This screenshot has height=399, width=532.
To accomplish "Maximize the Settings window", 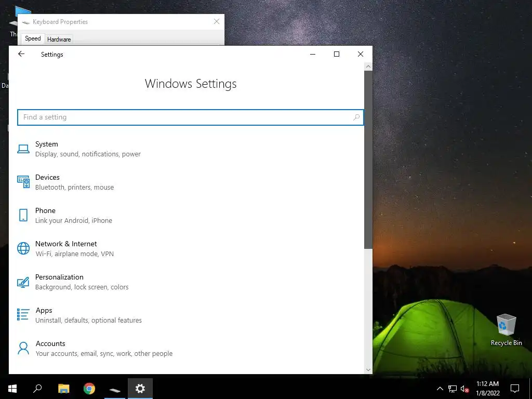I will [x=337, y=54].
